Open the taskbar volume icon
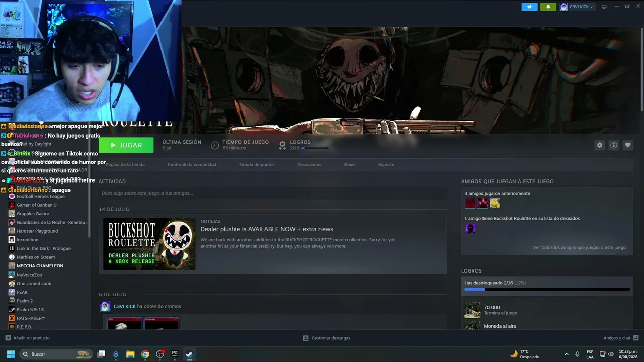This screenshot has height=362, width=644. point(611,354)
